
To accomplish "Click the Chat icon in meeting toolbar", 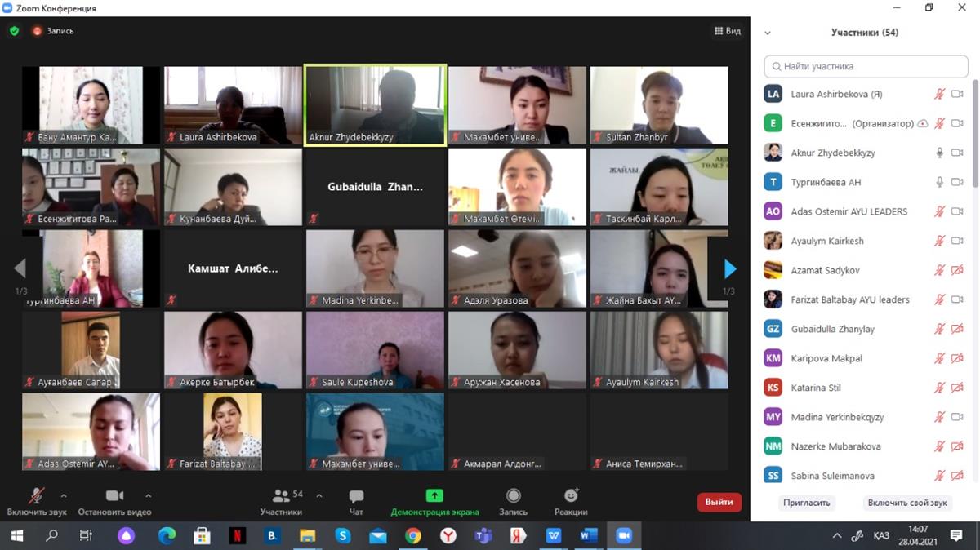I will (356, 496).
